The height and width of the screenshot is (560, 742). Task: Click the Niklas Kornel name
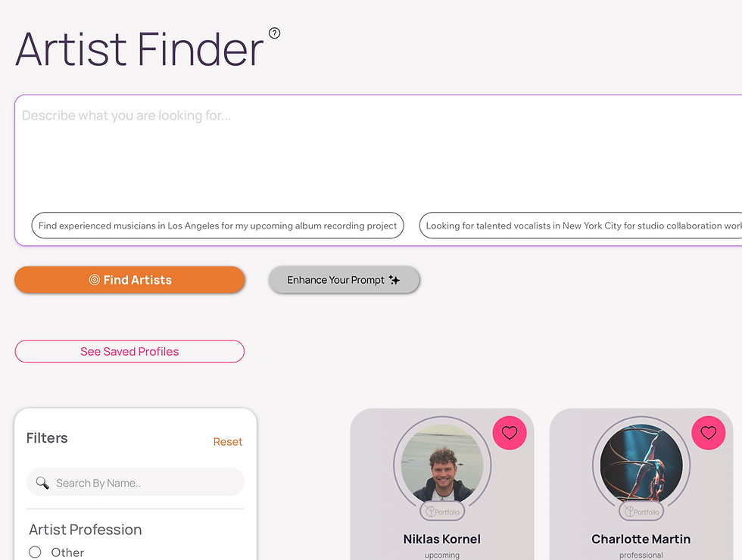(x=442, y=539)
